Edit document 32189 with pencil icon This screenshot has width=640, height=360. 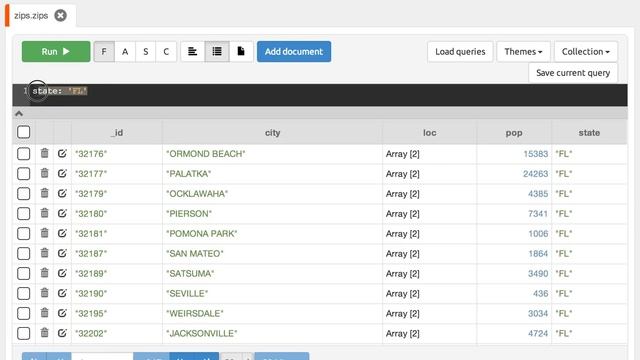[x=62, y=273]
